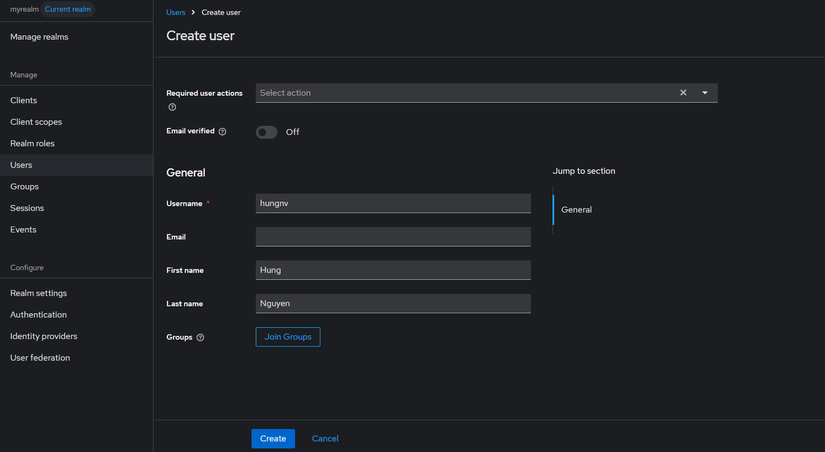This screenshot has height=452, width=825.
Task: Click the Last name text field
Action: coord(393,303)
